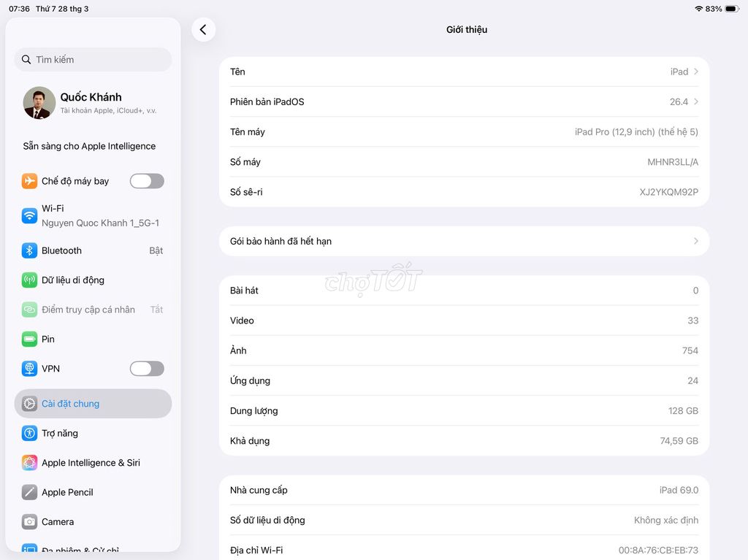Open Camera settings via its icon

point(29,521)
